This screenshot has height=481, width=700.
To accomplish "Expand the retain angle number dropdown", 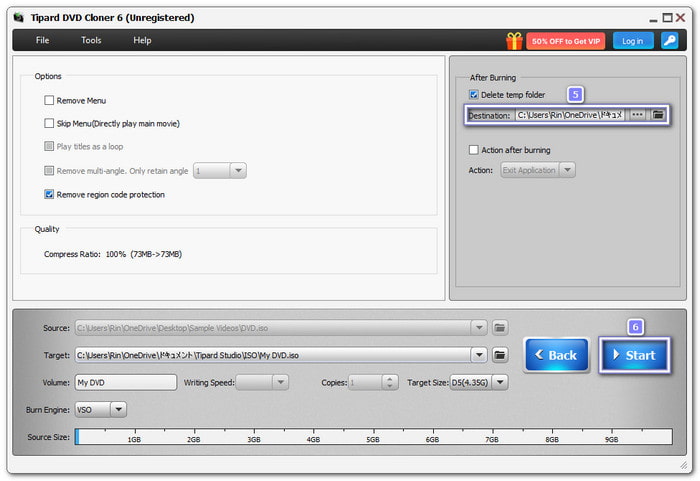I will 238,171.
